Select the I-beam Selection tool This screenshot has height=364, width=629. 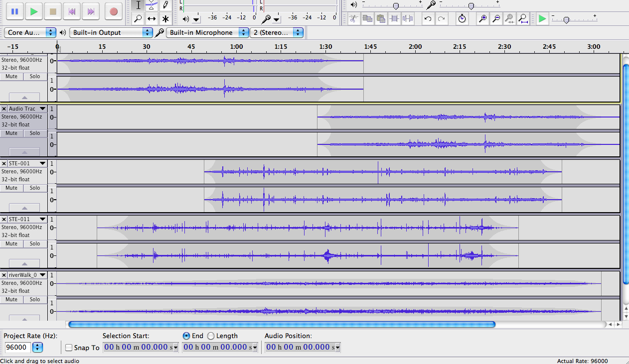tap(139, 5)
